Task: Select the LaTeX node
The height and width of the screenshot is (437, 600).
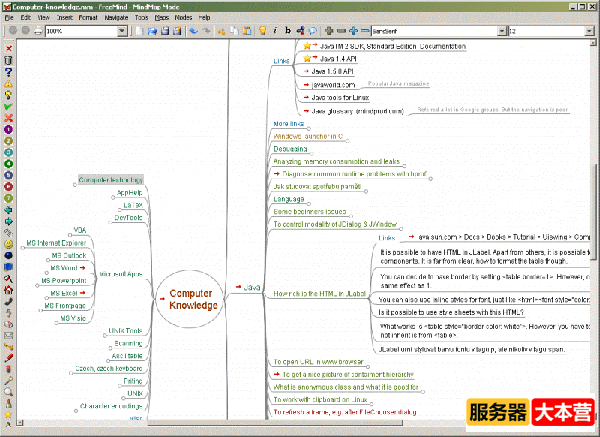Action: tap(133, 205)
